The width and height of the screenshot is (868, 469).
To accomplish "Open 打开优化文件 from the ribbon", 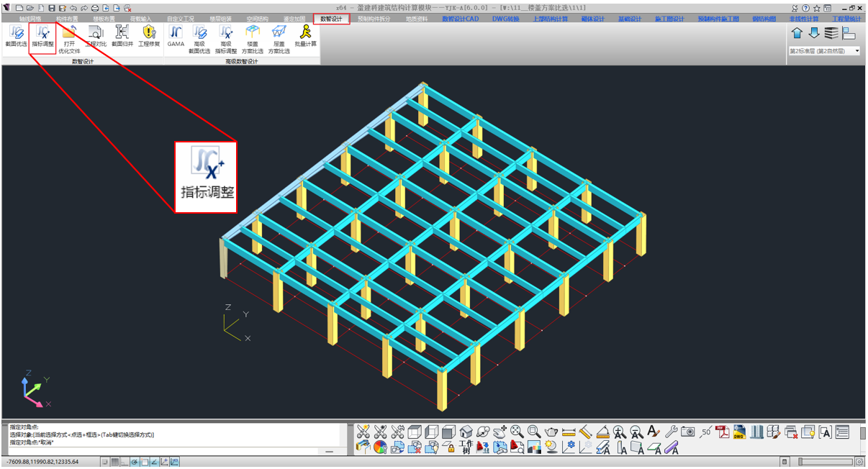I will pyautogui.click(x=69, y=40).
